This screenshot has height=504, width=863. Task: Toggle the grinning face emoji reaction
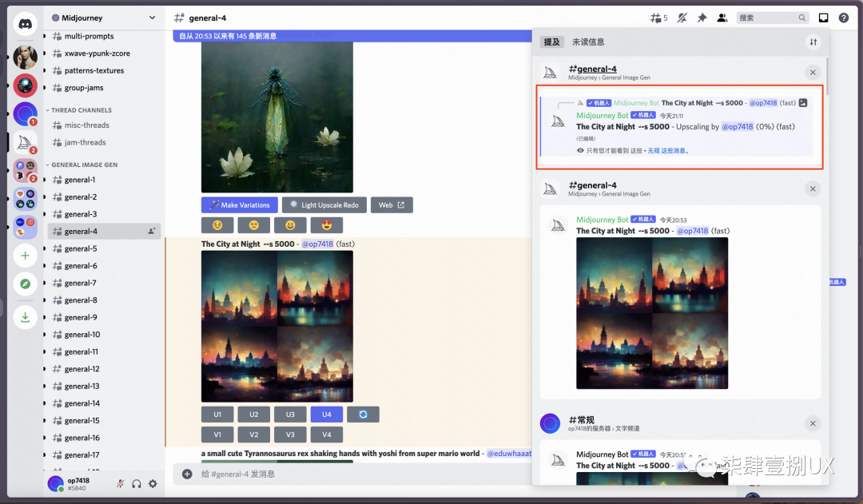[x=290, y=225]
